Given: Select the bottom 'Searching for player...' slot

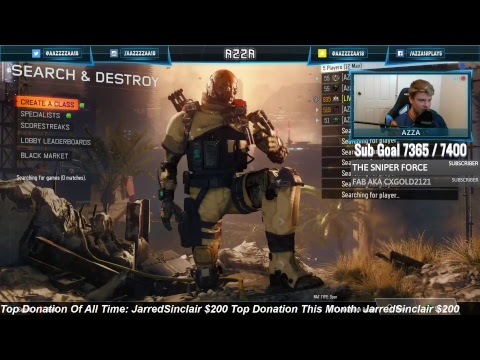Looking at the screenshot, I should (x=390, y=195).
